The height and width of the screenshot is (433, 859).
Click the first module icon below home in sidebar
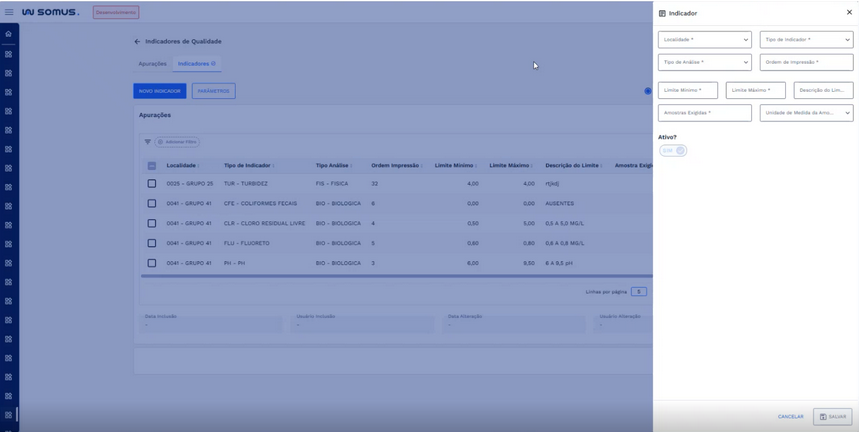[9, 54]
